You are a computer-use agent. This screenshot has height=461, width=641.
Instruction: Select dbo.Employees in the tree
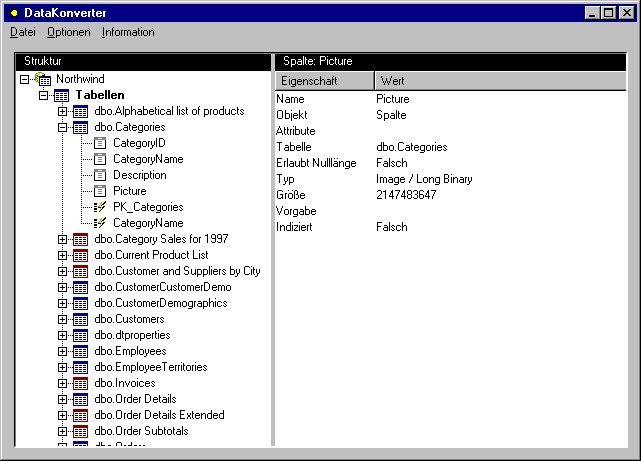click(130, 351)
